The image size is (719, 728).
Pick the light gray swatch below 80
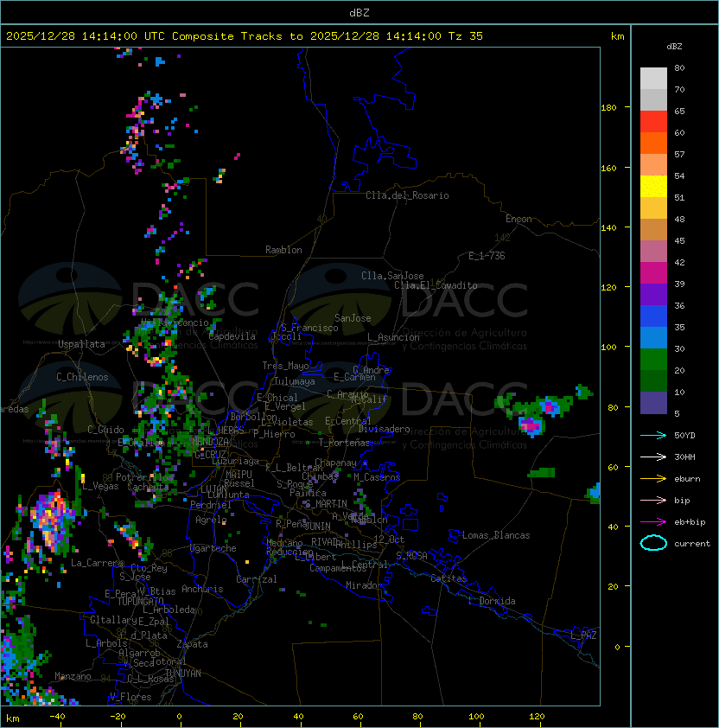[x=653, y=79]
